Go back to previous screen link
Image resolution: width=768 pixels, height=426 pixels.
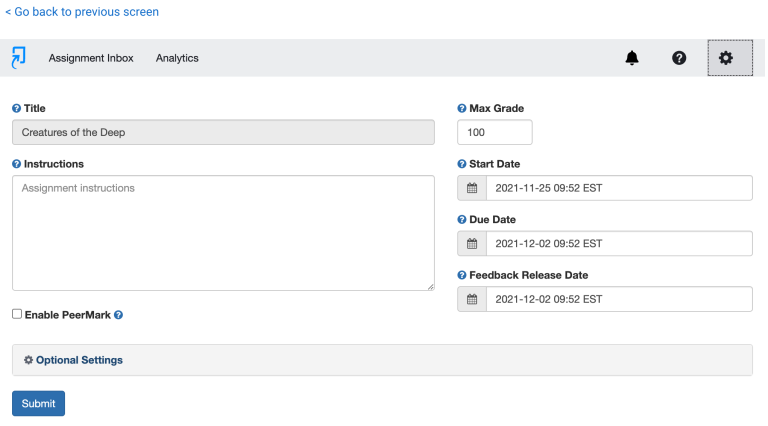(x=82, y=12)
